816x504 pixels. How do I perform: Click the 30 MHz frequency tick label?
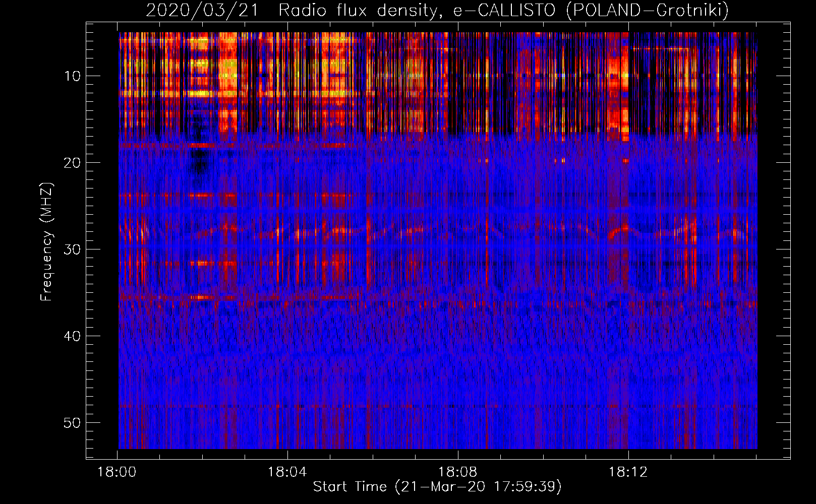pyautogui.click(x=73, y=249)
